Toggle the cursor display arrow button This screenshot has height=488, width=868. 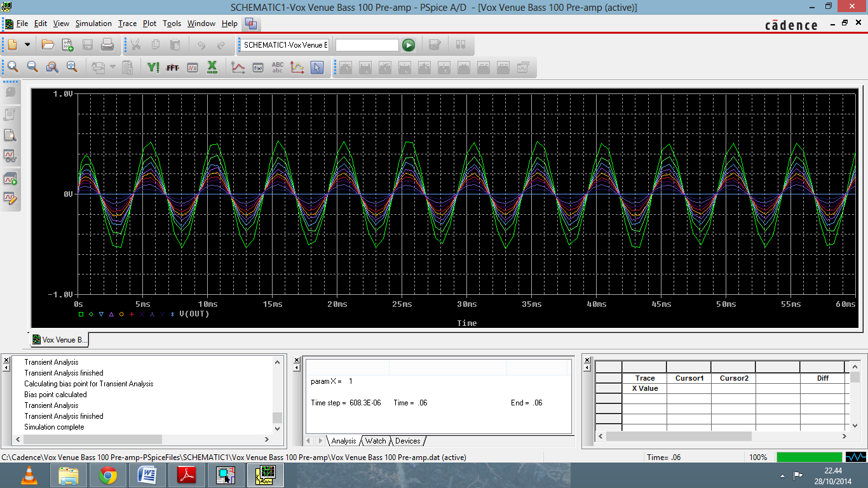pyautogui.click(x=317, y=67)
